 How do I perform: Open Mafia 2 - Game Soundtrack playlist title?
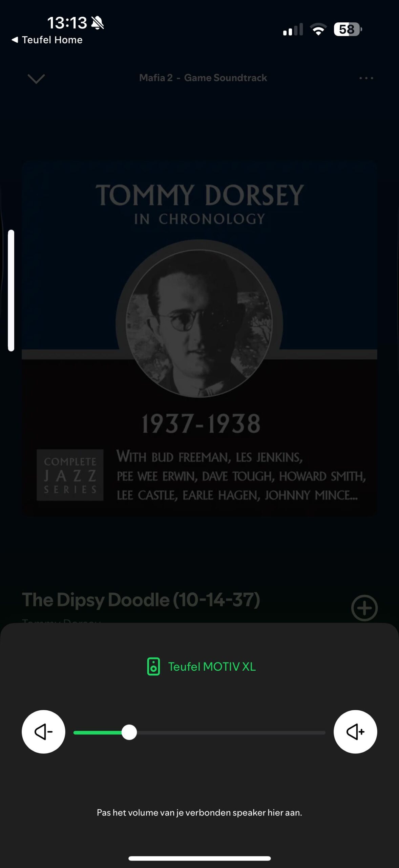[x=203, y=78]
